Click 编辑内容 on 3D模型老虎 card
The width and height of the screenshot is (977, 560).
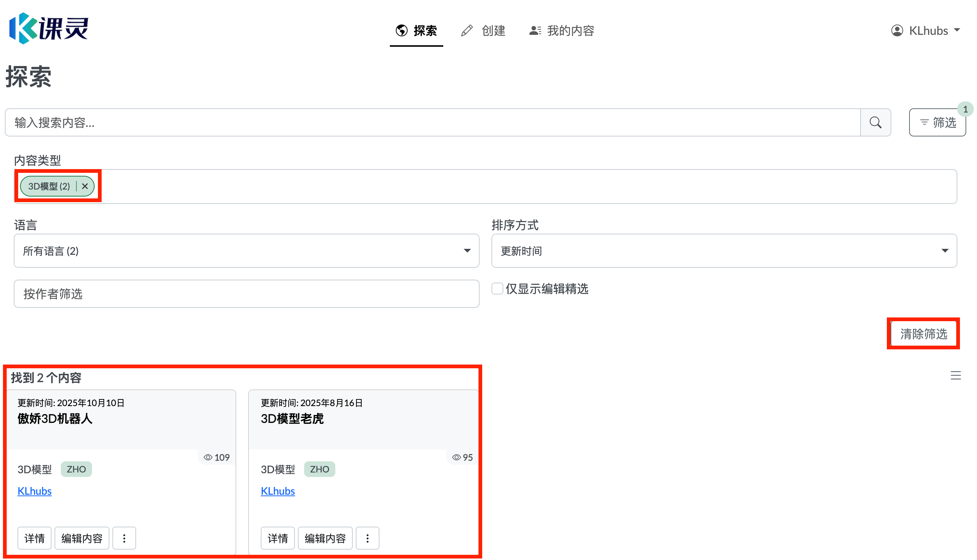(325, 538)
